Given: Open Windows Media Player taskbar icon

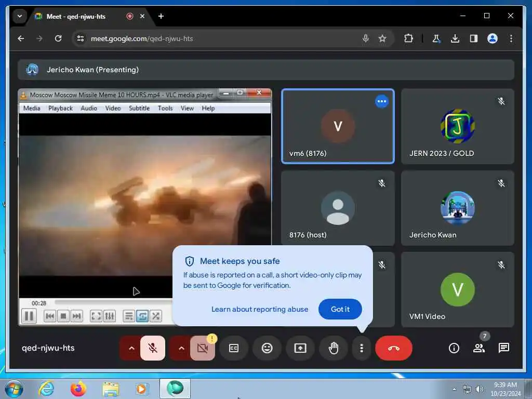Looking at the screenshot, I should [x=142, y=389].
